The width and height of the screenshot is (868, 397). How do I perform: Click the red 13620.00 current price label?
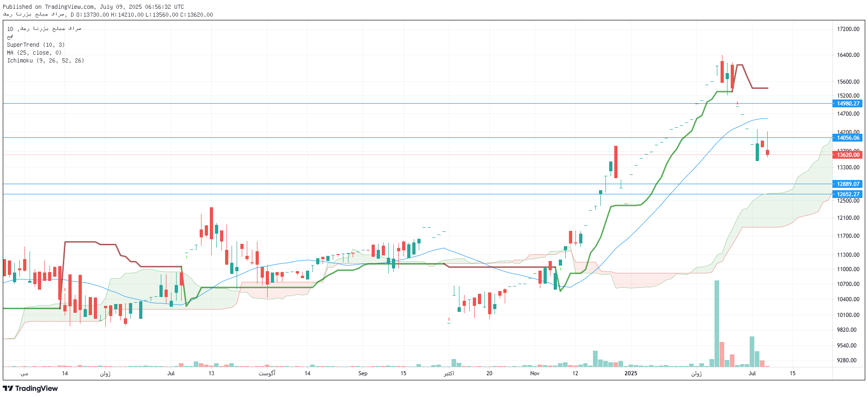(x=848, y=155)
